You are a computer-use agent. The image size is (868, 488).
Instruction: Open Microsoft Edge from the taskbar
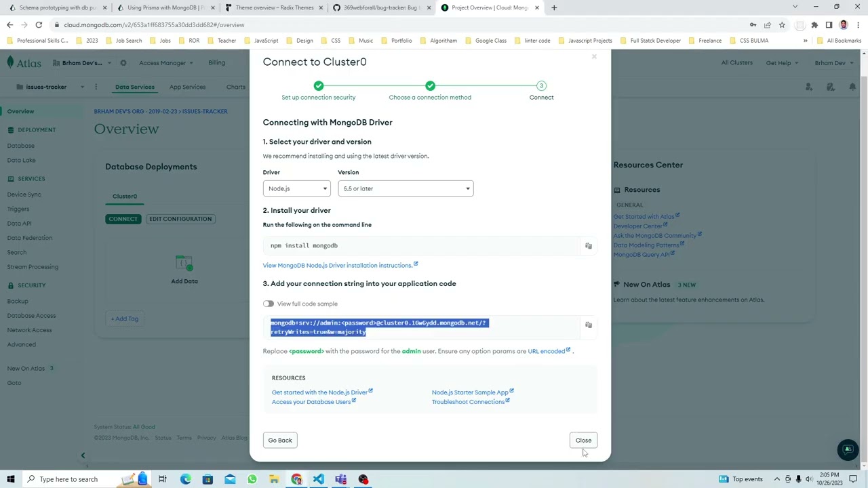[185, 479]
